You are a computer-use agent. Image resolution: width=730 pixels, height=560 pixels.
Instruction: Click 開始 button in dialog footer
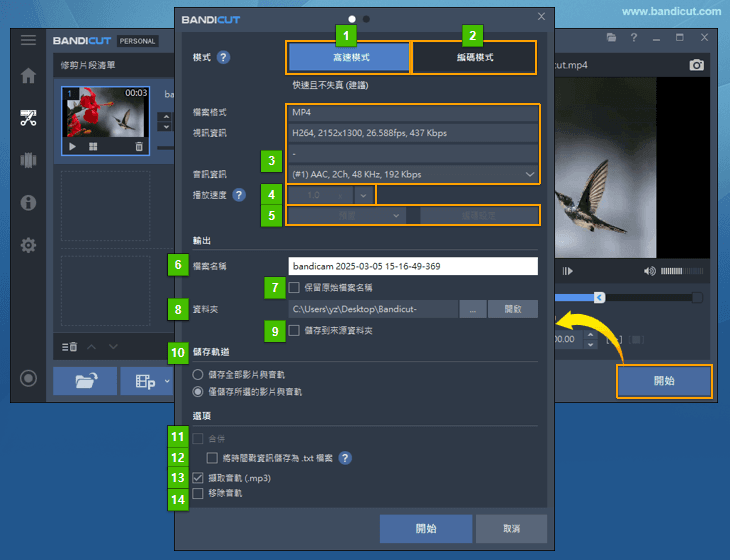[426, 529]
